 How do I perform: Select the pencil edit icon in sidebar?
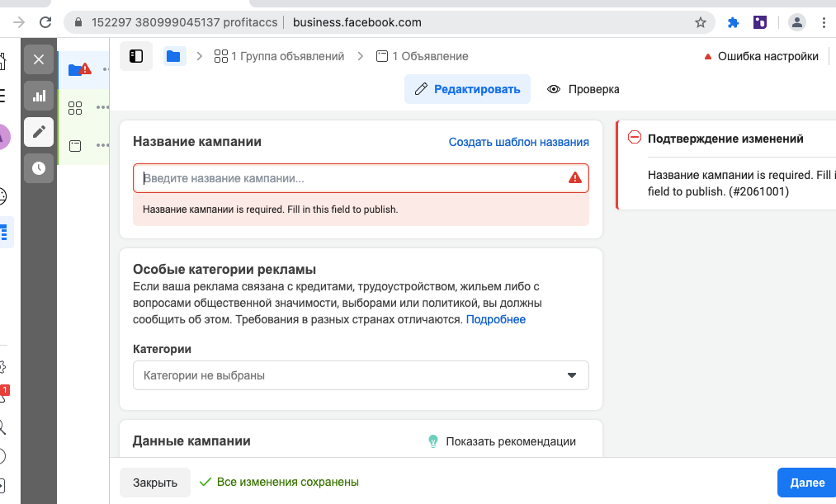(x=39, y=132)
